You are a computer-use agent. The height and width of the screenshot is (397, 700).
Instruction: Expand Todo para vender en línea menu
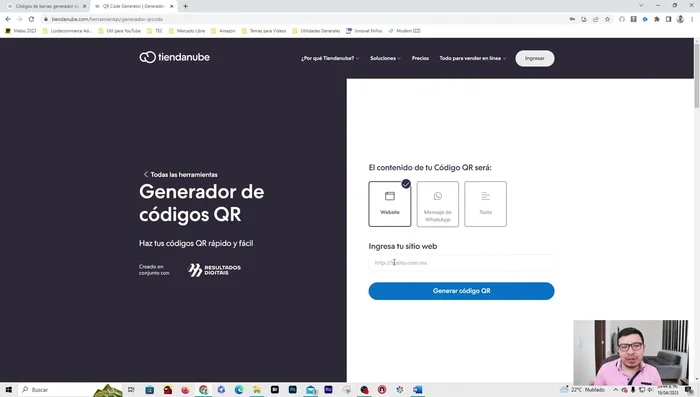(473, 58)
